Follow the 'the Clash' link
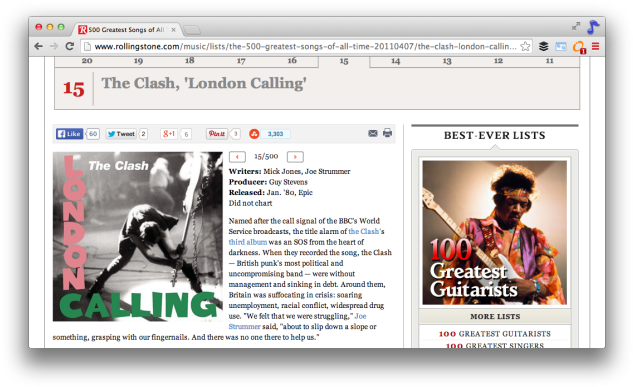The image size is (633, 387). tap(364, 231)
